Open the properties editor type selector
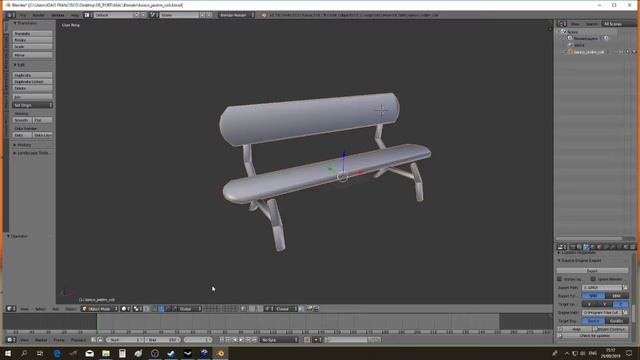This screenshot has width=640, height=360. click(x=562, y=247)
